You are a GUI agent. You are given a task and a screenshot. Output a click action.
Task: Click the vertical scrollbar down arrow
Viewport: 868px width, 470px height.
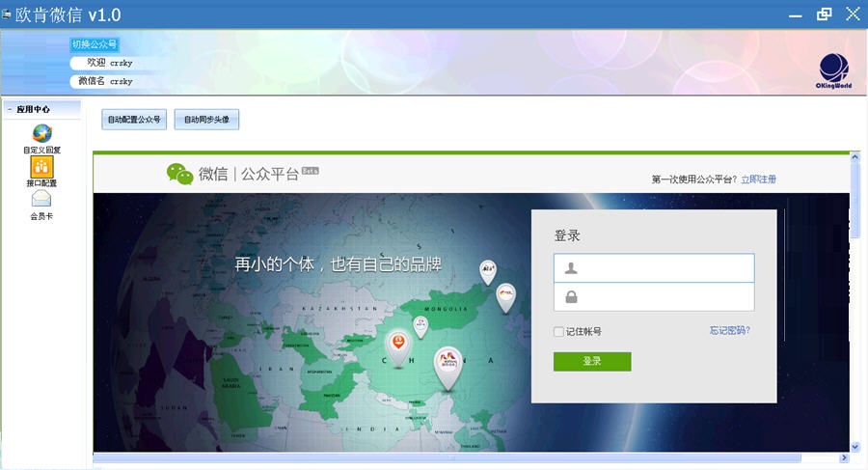[x=855, y=447]
